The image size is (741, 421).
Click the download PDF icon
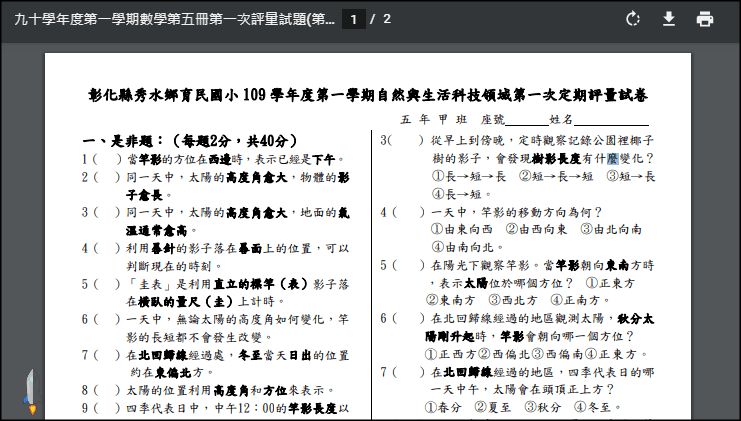coord(669,19)
